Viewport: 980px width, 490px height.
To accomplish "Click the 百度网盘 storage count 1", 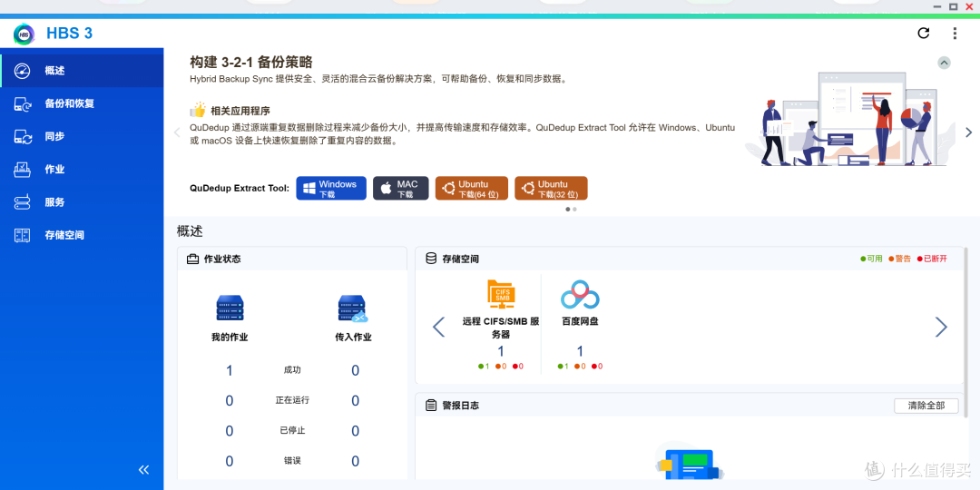I will [580, 351].
